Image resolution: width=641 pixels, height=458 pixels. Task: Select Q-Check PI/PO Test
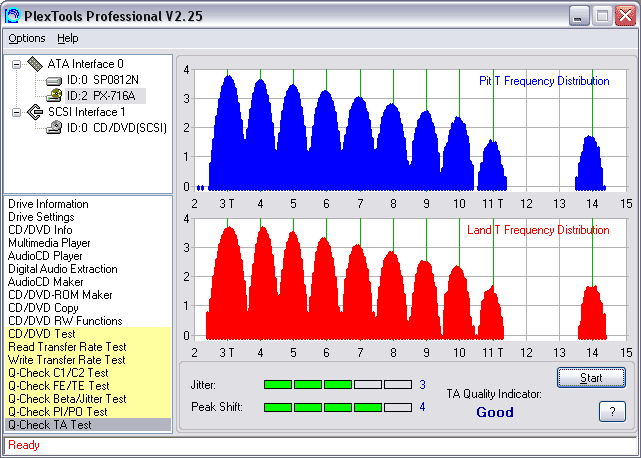coord(88,412)
